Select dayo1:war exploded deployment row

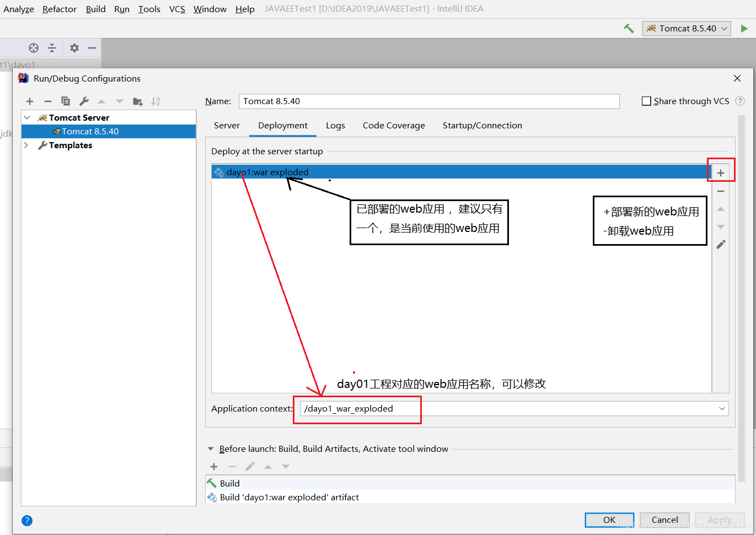[462, 172]
